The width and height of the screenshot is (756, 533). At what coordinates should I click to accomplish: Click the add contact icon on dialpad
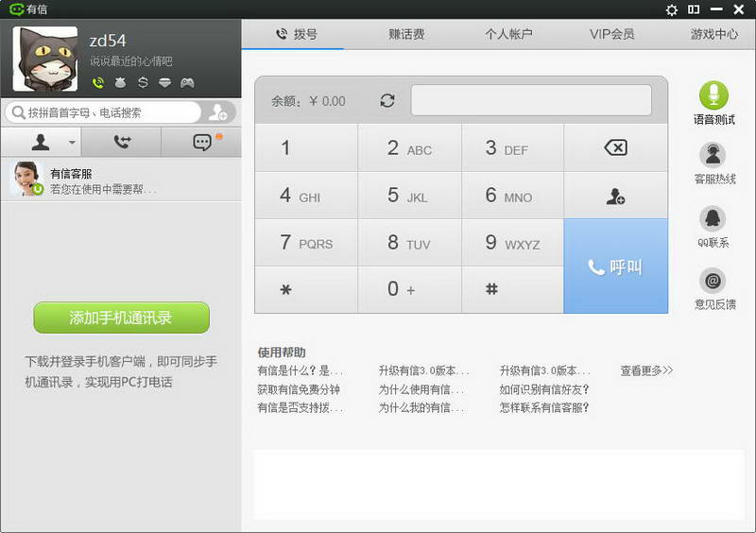pyautogui.click(x=615, y=197)
